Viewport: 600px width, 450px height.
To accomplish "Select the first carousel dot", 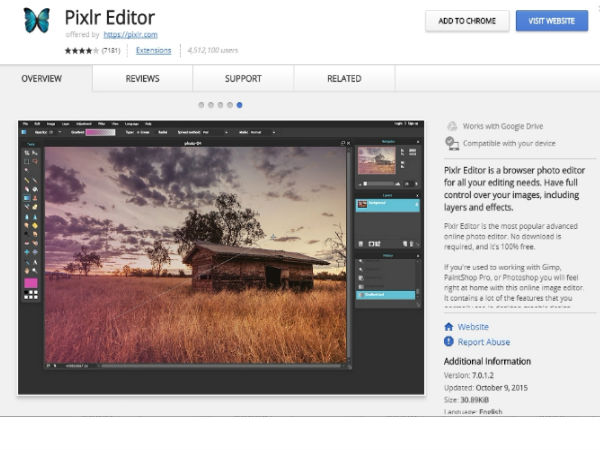I will 201,105.
